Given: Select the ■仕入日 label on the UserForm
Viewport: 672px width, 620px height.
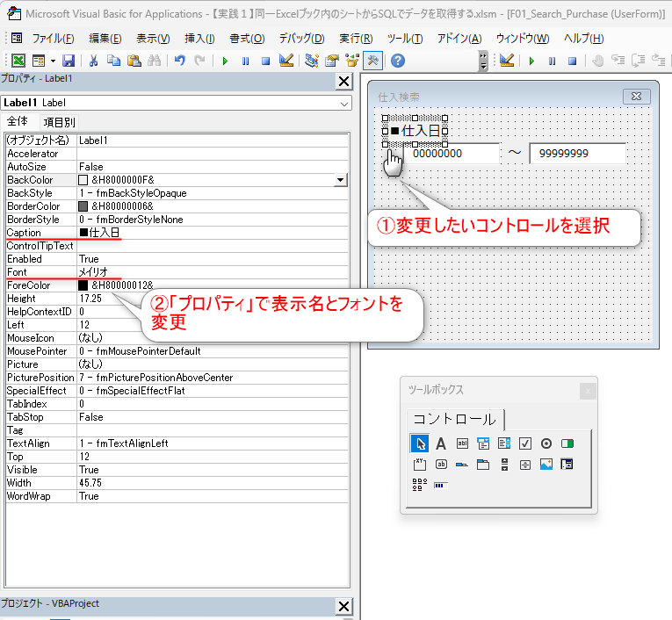Looking at the screenshot, I should (x=415, y=131).
